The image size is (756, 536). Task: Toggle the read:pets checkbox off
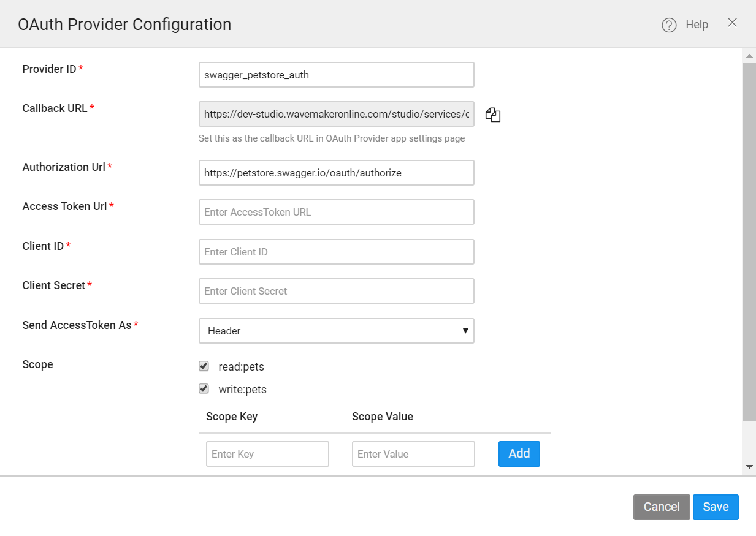pos(203,366)
